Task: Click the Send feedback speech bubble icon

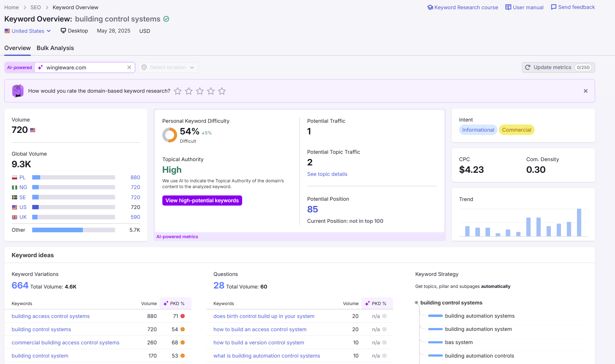Action: point(554,7)
